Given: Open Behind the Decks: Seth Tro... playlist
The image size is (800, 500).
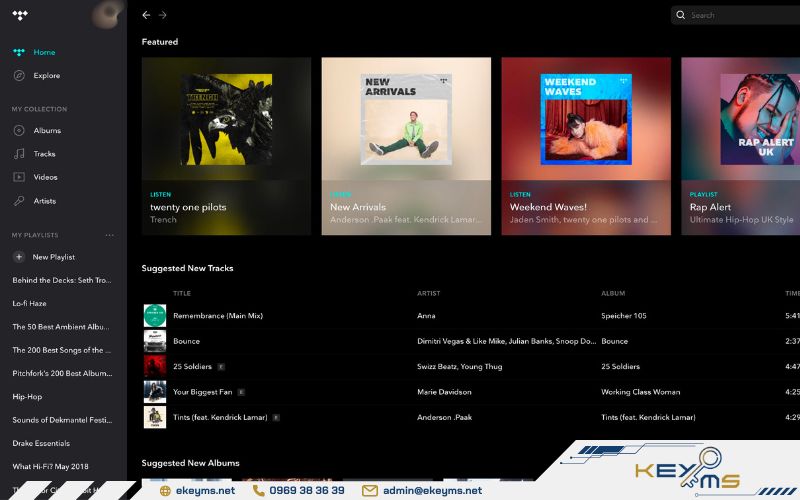Looking at the screenshot, I should [x=62, y=280].
